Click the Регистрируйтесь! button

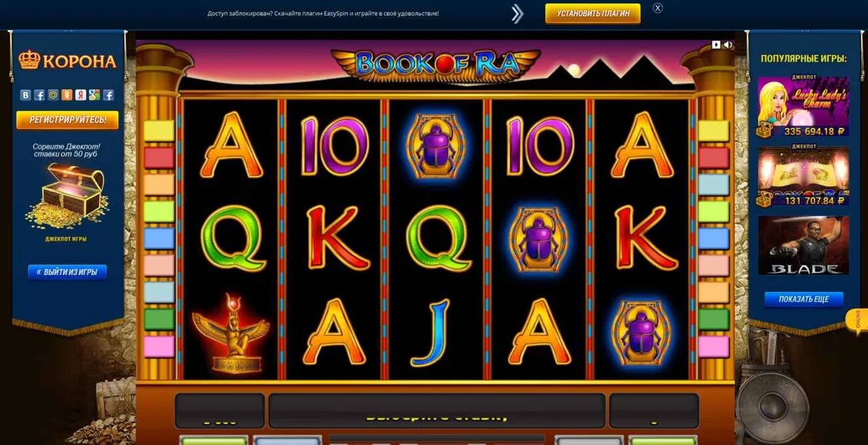coord(68,120)
